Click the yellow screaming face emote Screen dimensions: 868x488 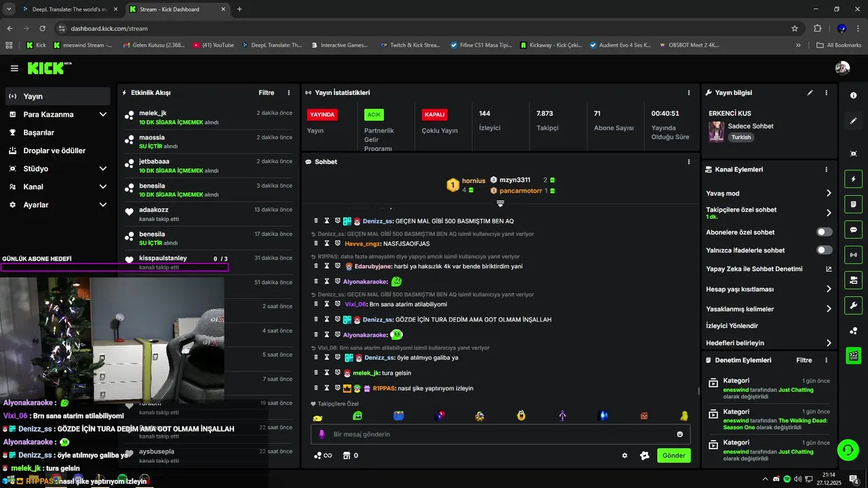coord(521,415)
